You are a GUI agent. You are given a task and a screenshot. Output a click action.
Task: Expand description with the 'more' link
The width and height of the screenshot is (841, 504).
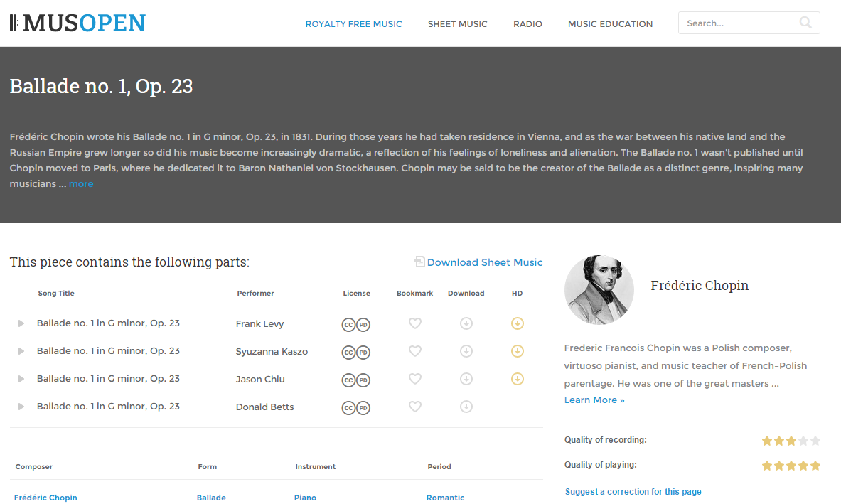(x=81, y=184)
